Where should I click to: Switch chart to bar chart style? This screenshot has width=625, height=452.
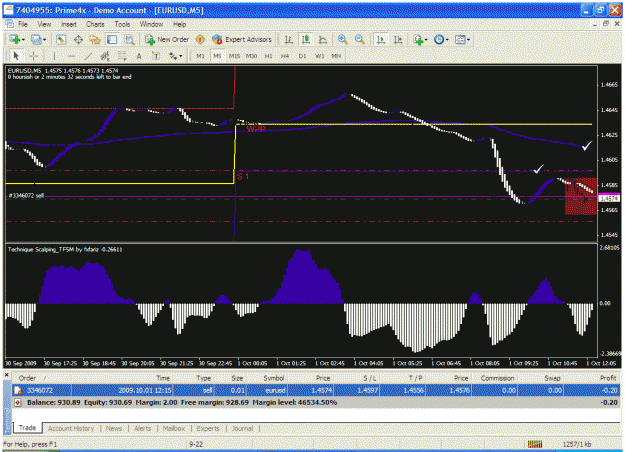(x=289, y=39)
